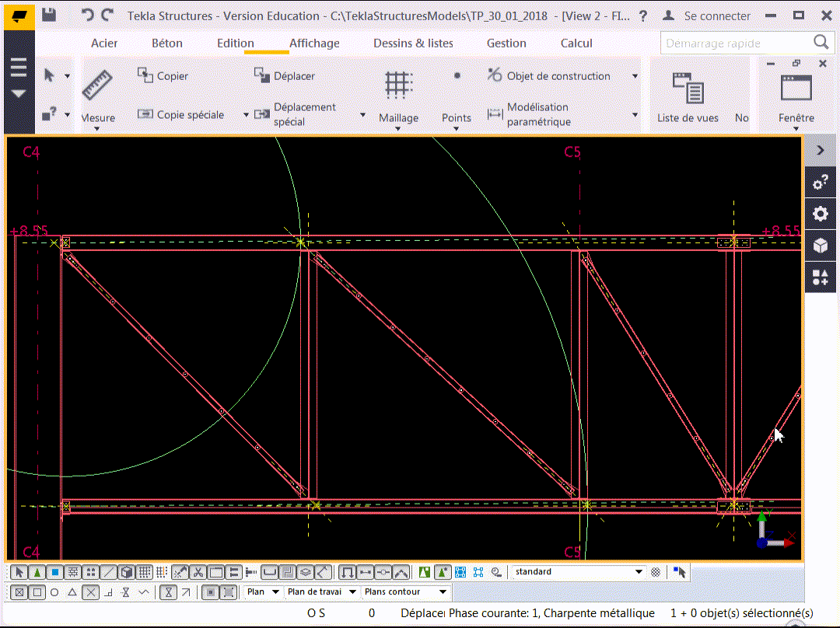Toggle the blue square select parts switch
This screenshot has width=840, height=628.
click(54, 572)
